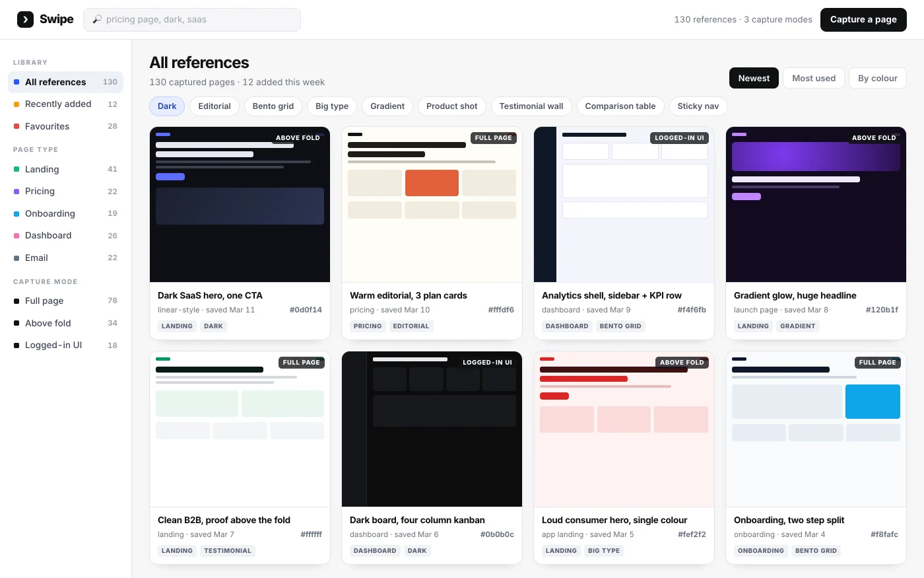Viewport: 924px width, 578px height.
Task: Click the #0d0f14 colour code
Action: [306, 310]
